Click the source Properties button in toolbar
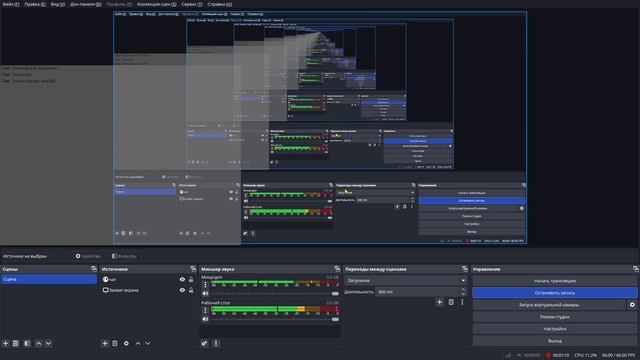The image size is (640, 360). (x=88, y=256)
